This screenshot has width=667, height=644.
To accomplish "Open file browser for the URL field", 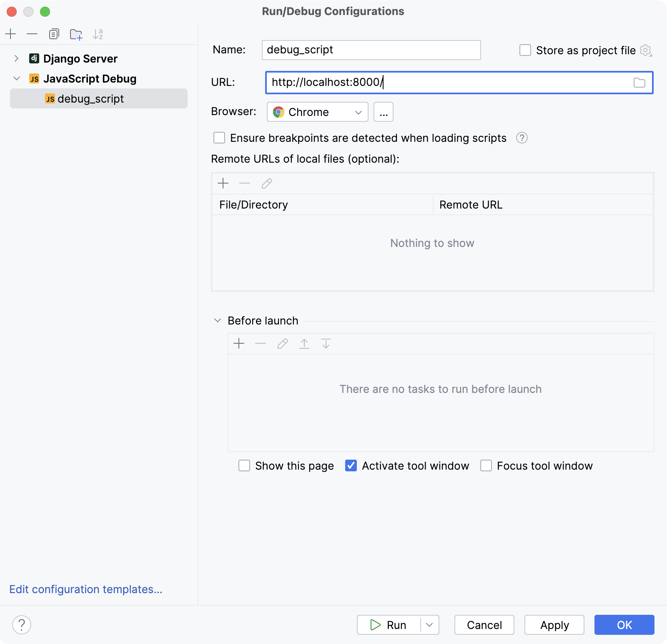I will (x=639, y=83).
